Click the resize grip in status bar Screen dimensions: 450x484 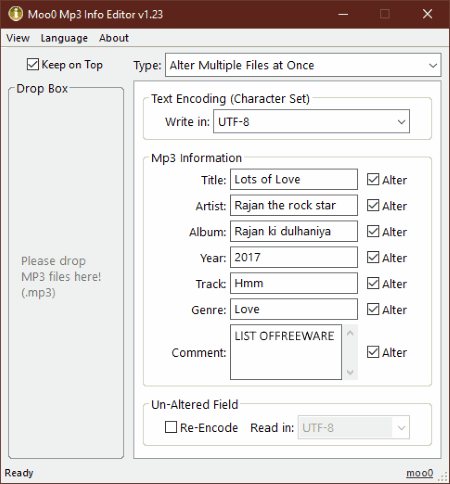(443, 476)
